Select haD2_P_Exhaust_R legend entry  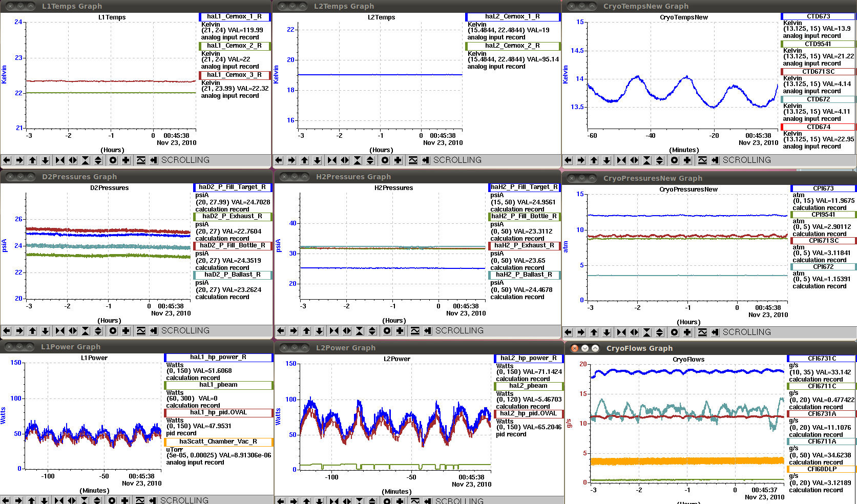pos(233,217)
